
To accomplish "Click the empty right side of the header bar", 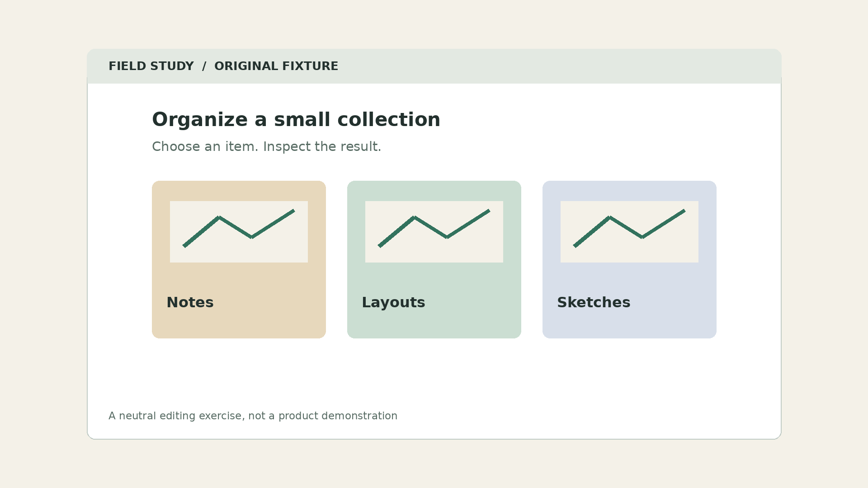I will pos(560,66).
